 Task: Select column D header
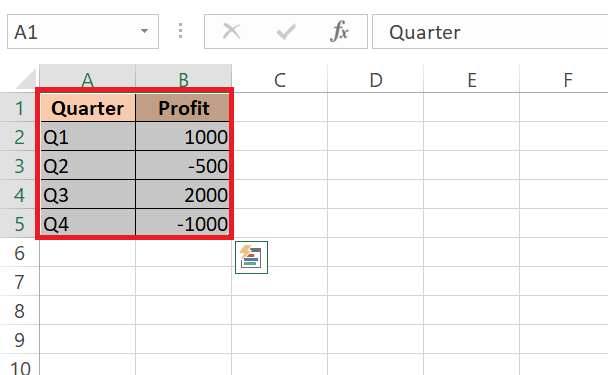(x=376, y=79)
